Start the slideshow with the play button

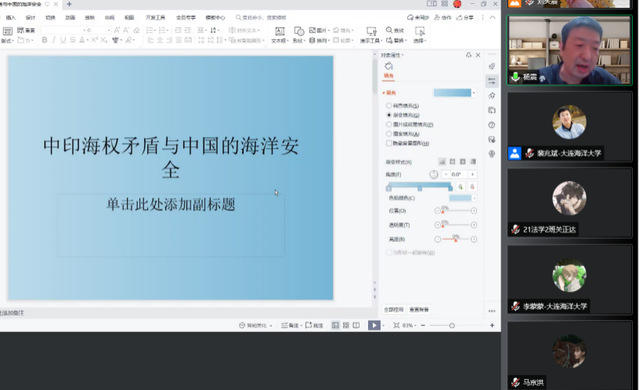point(374,325)
